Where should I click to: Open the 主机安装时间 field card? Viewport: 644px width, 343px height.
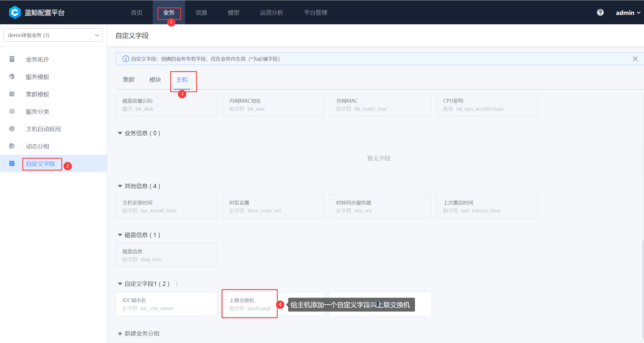[166, 206]
